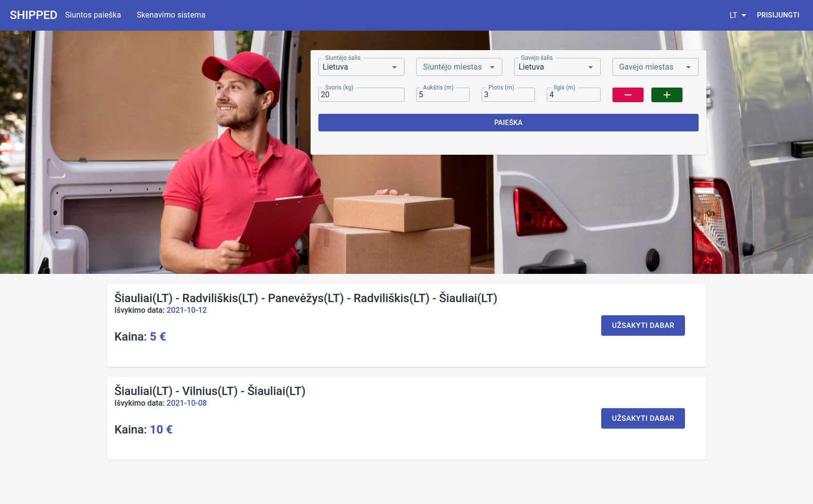Expand the Siuntėjo miestas dropdown
813x504 pixels.
(459, 67)
